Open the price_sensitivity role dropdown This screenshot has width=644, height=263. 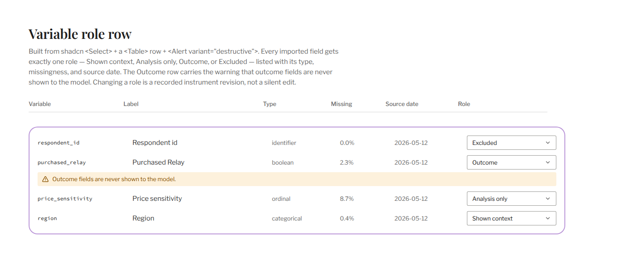[x=511, y=199]
